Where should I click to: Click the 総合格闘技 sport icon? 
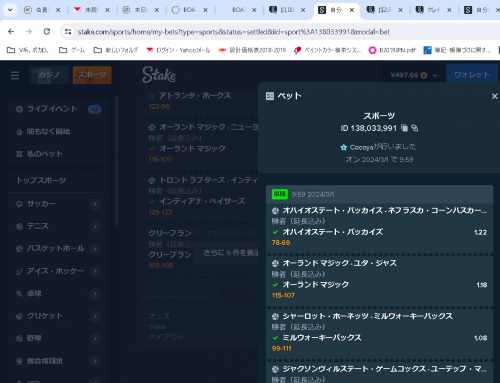click(x=19, y=361)
